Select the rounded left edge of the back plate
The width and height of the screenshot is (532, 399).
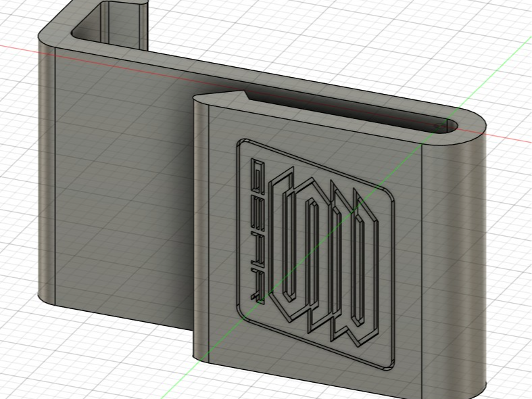click(x=47, y=170)
